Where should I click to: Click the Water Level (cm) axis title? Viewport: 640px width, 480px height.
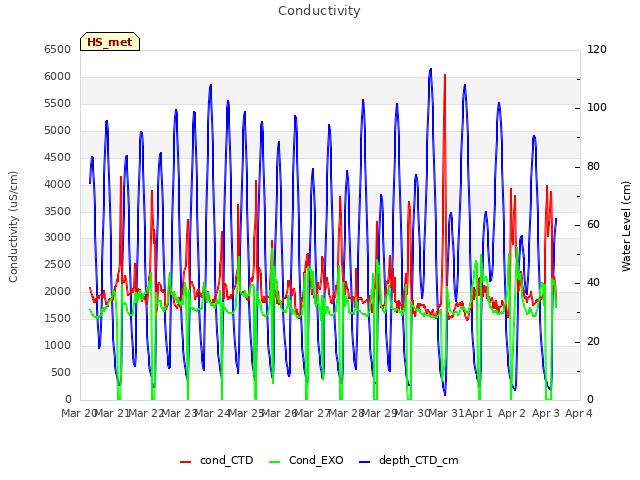pos(626,227)
